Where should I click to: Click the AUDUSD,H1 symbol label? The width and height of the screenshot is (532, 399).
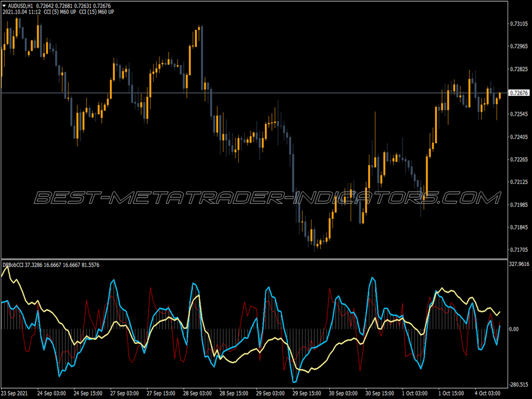(x=20, y=6)
